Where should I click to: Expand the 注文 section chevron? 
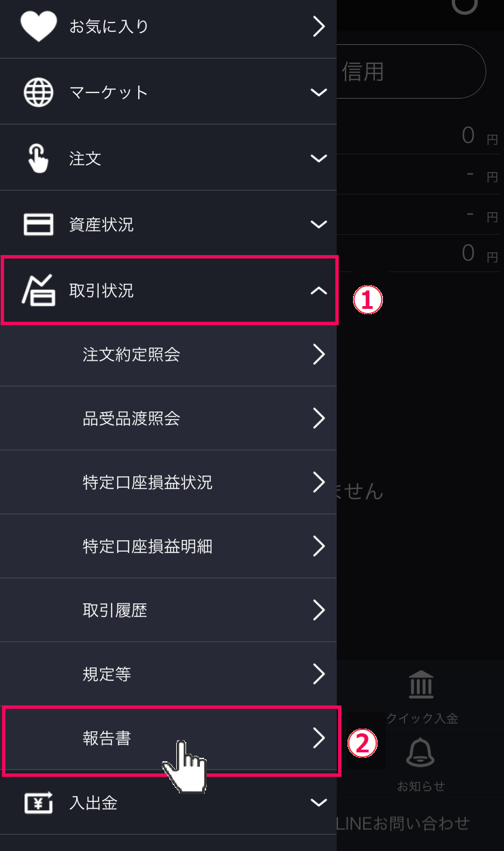[319, 158]
